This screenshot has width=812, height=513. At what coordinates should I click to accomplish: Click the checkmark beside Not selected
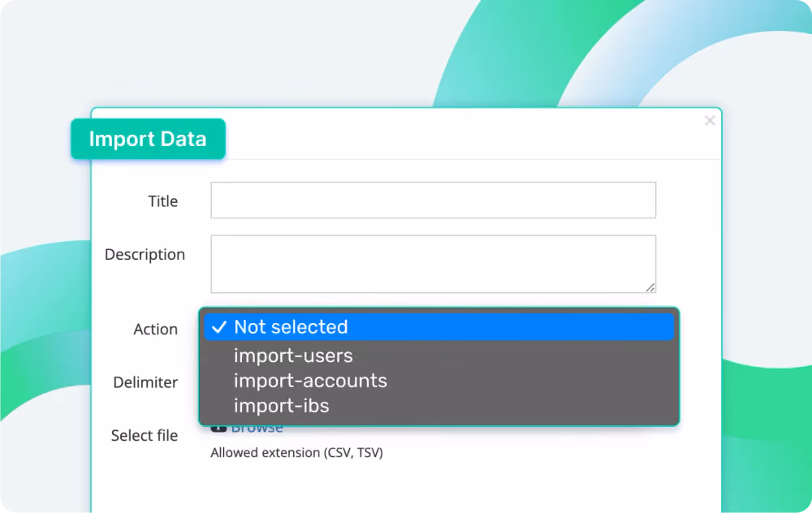click(x=219, y=327)
